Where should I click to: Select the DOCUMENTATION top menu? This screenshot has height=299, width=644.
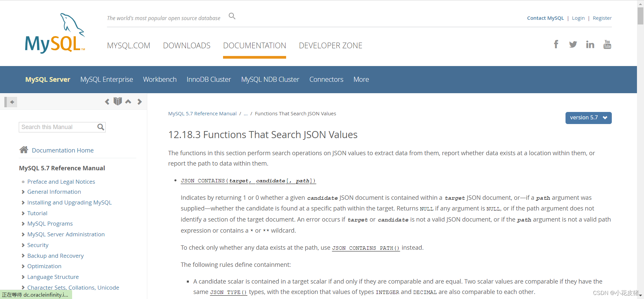coord(255,46)
